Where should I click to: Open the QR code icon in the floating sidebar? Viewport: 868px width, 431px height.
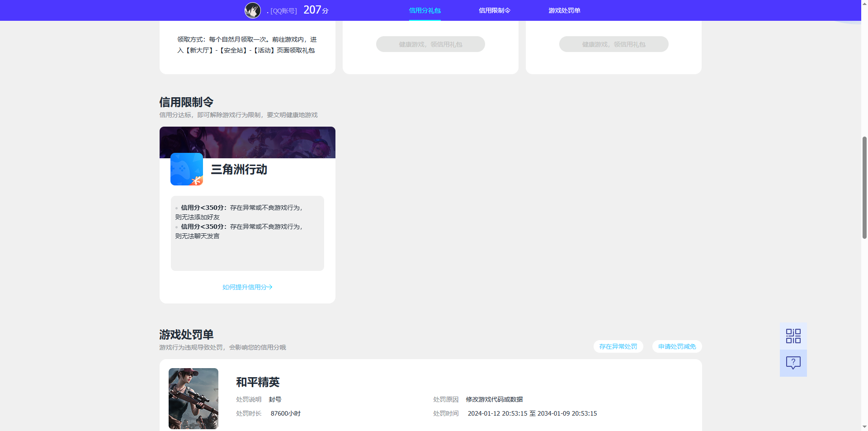pos(793,336)
